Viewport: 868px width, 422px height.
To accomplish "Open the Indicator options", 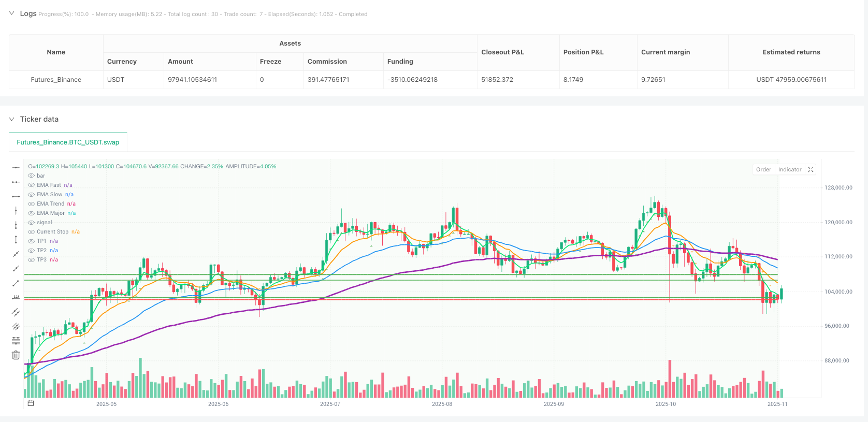I will (789, 170).
